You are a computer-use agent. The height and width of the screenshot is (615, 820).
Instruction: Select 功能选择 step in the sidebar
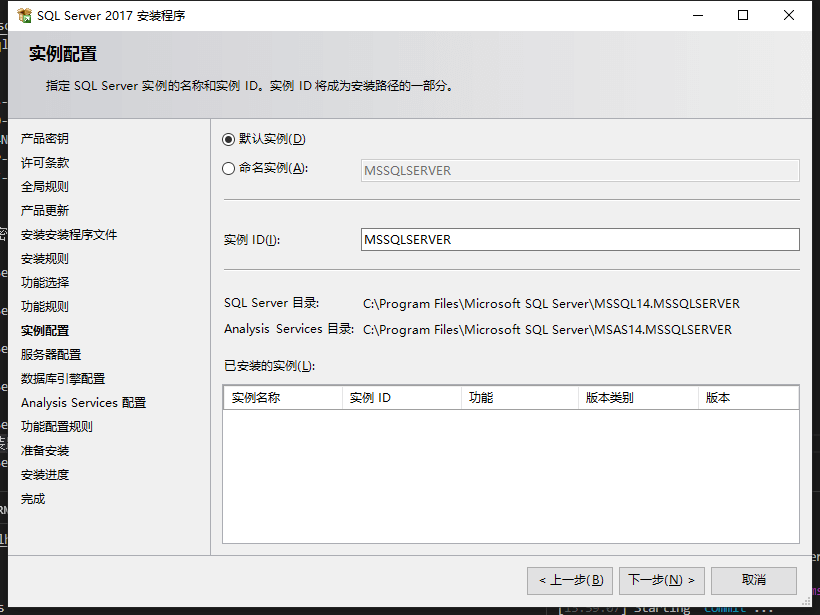coord(45,283)
